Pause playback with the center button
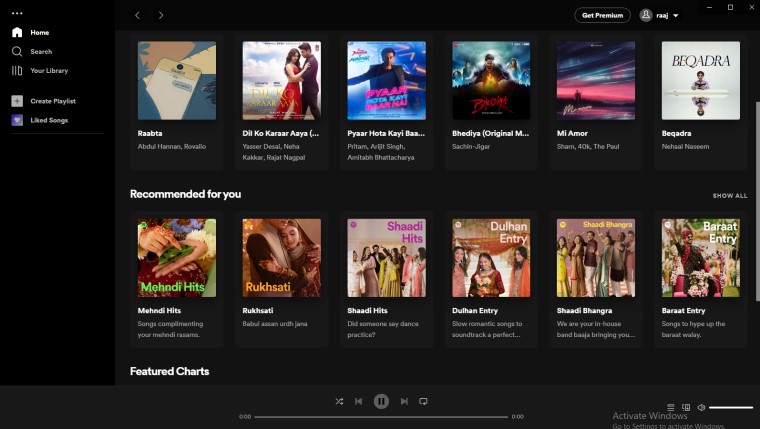 (381, 401)
